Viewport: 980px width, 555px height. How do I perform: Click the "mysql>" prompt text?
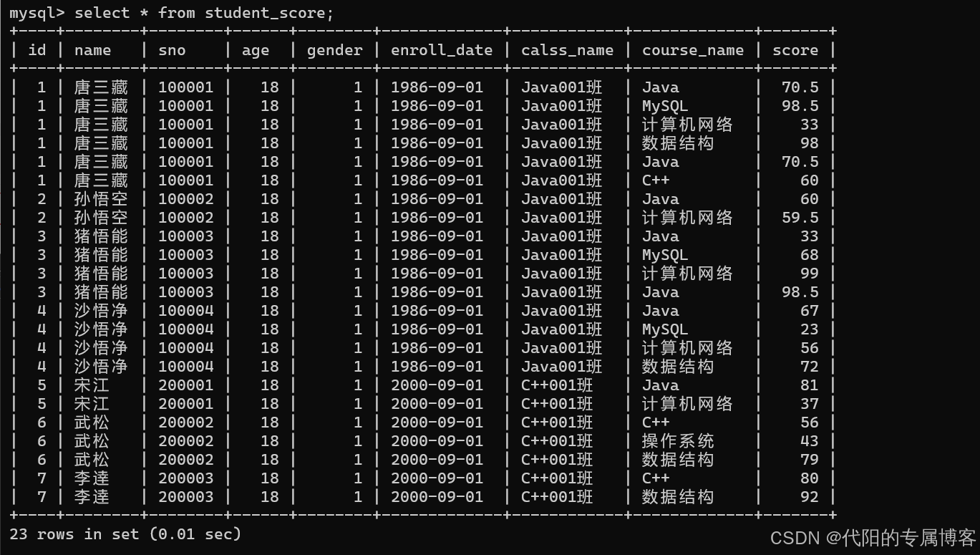(37, 13)
